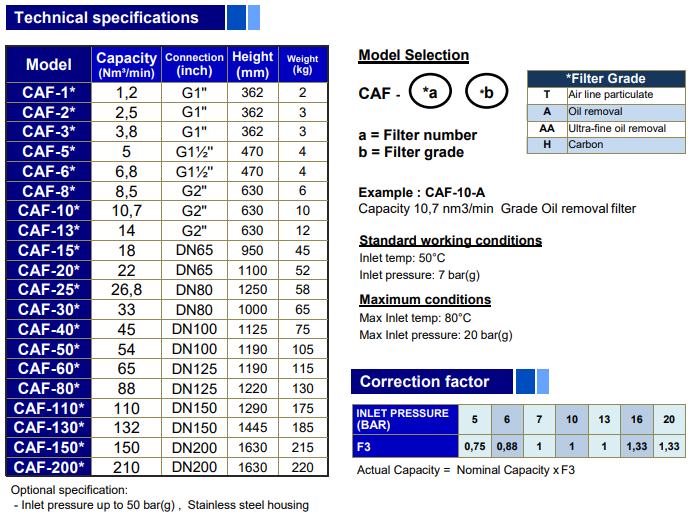Click the oval labeled *b
Viewport: 697px width, 523px height.
click(487, 93)
